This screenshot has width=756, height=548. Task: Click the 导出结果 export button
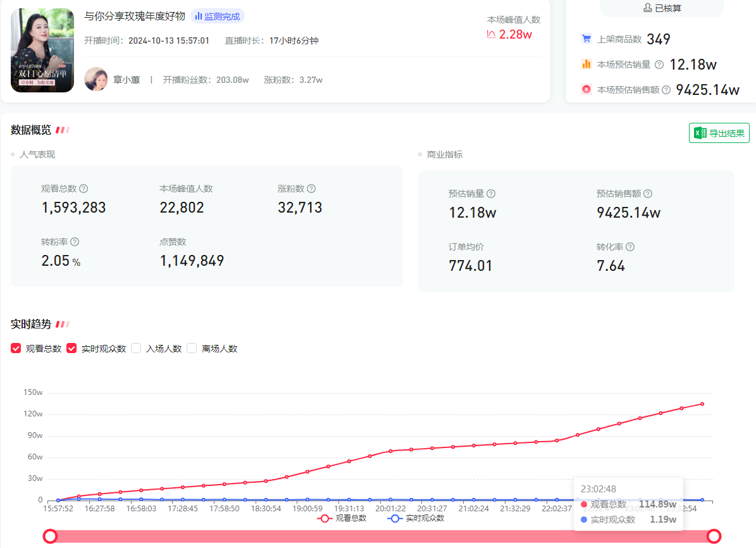[x=719, y=133]
